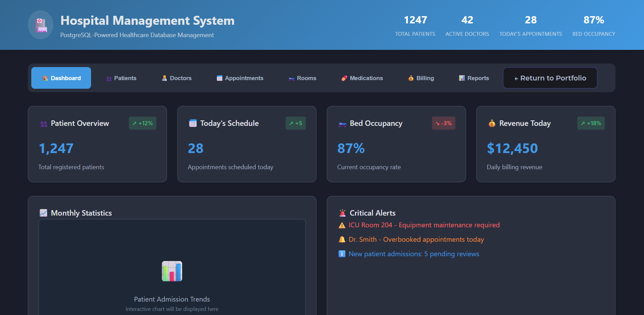Image resolution: width=644 pixels, height=315 pixels.
Task: Click the siren icon beside Critical Alerts
Action: tap(342, 213)
